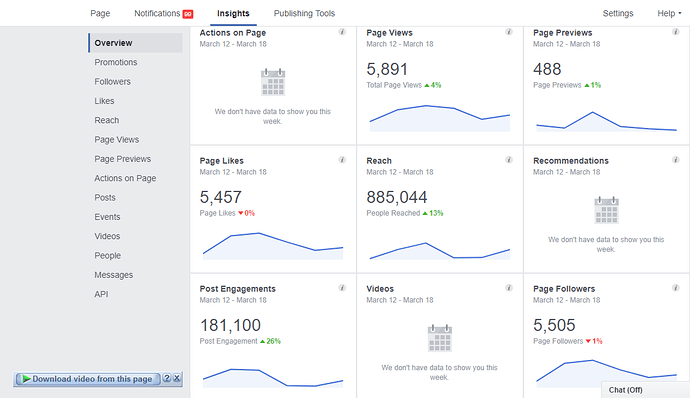
Task: Click the Reach card title
Action: coord(379,161)
